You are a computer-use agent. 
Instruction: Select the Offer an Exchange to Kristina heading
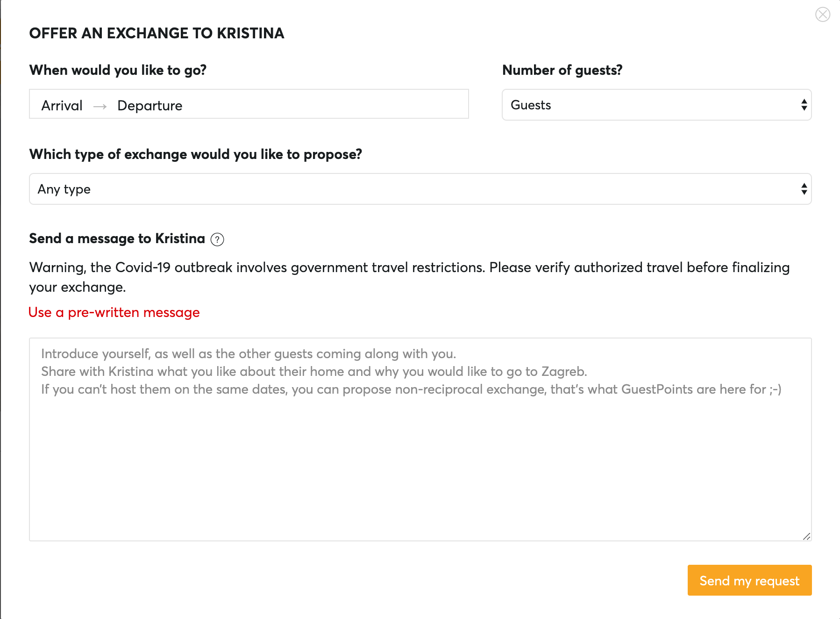(x=157, y=33)
